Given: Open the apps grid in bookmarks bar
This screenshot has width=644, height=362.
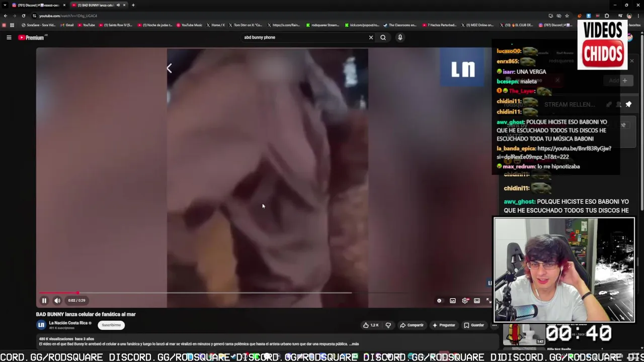Looking at the screenshot, I should 12,25.
